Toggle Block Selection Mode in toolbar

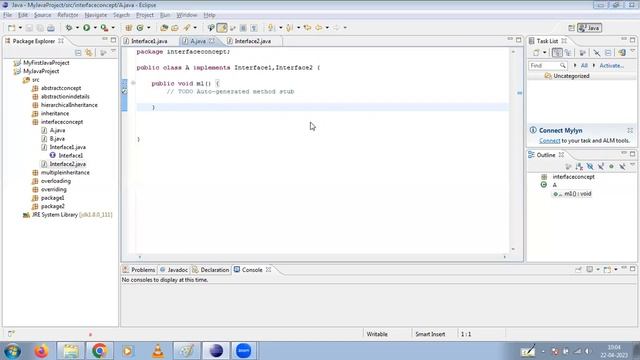click(x=243, y=28)
